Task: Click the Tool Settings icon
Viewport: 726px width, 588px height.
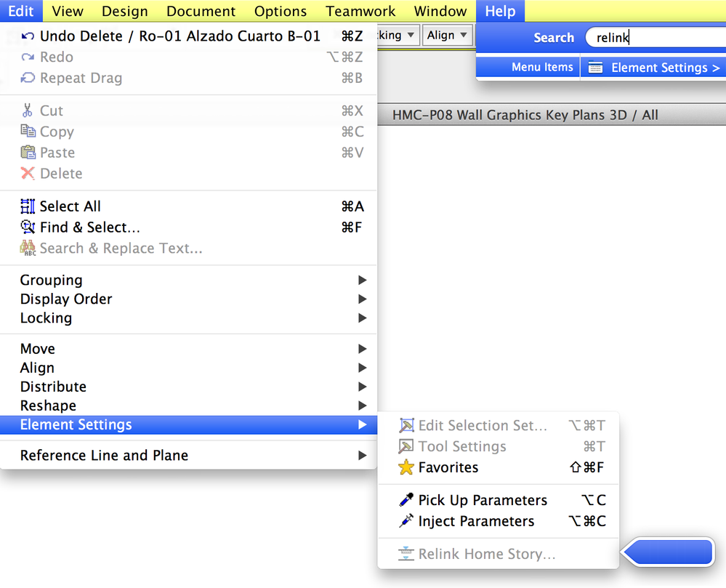Action: pos(406,446)
